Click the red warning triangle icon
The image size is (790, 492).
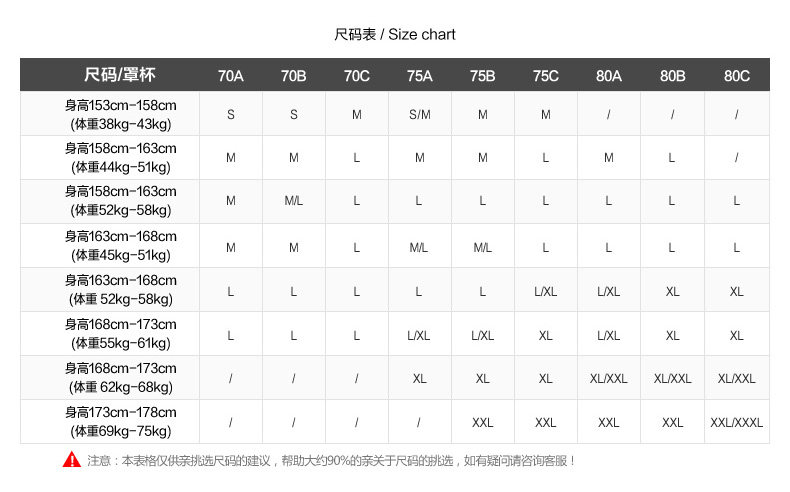pyautogui.click(x=71, y=460)
